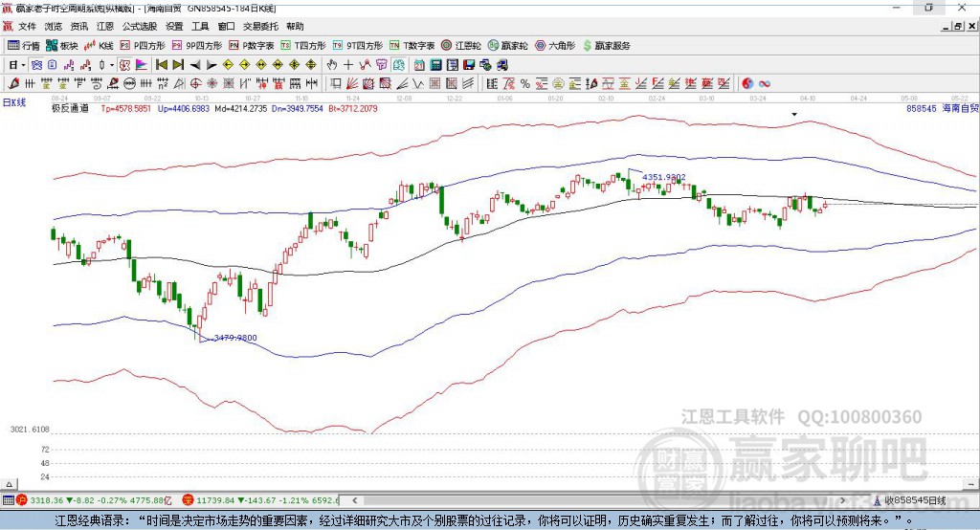Click the 3318.36 Shanghai index status entry
Screen dimensions: 980x530
pos(94,500)
